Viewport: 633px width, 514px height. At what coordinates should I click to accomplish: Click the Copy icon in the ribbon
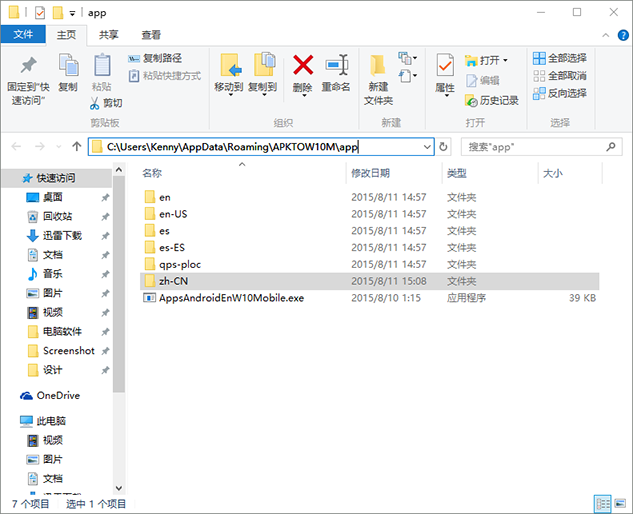(68, 73)
